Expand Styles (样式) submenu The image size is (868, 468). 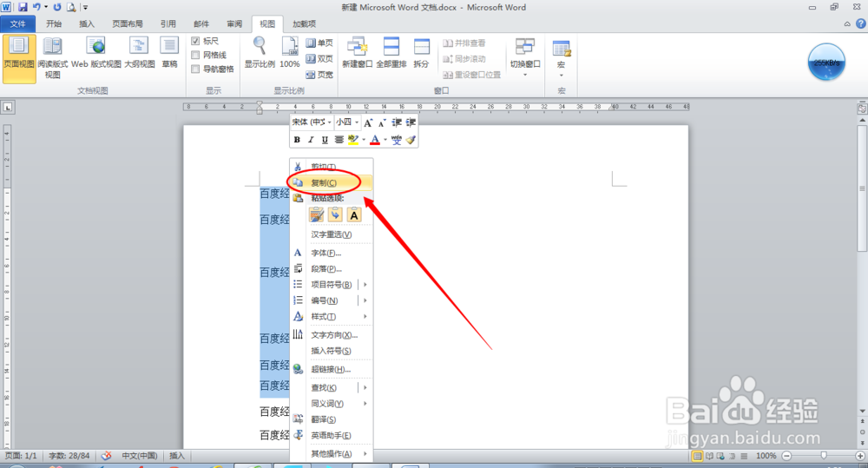tap(365, 316)
